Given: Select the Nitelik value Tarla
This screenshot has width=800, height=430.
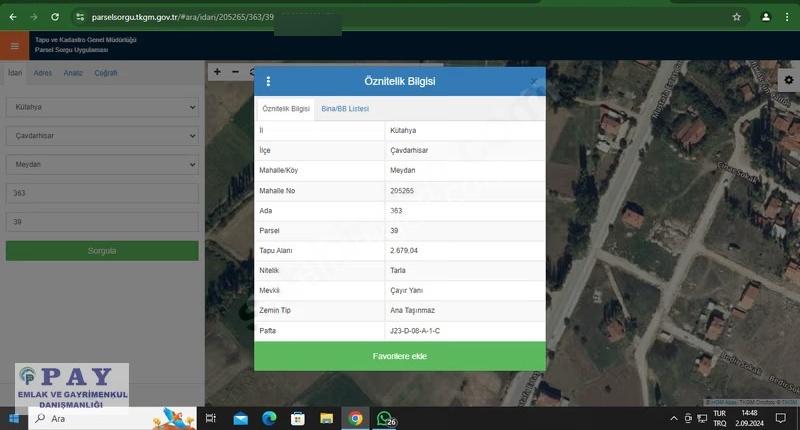Looking at the screenshot, I should (397, 270).
